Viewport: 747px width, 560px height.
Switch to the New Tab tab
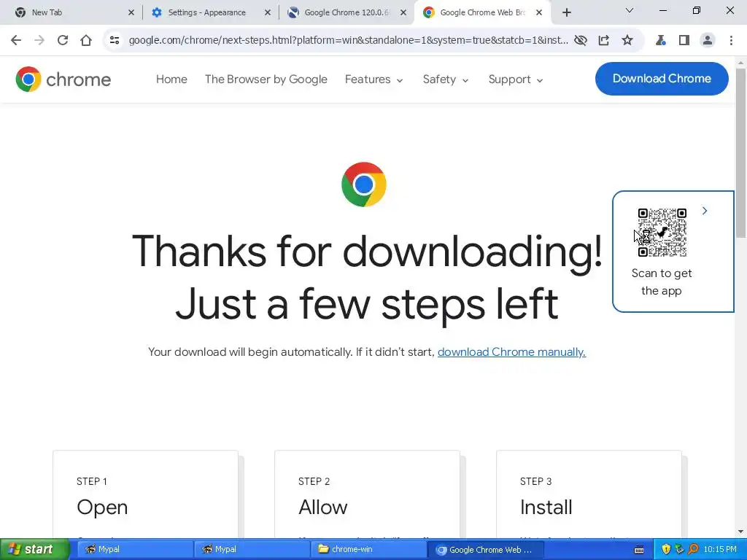pyautogui.click(x=71, y=12)
